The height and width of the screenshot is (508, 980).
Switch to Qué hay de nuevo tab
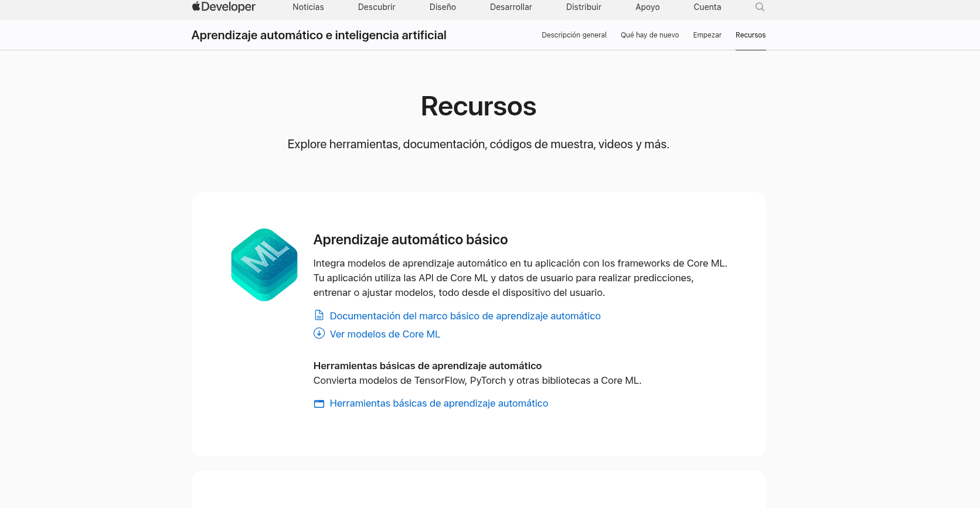pyautogui.click(x=649, y=35)
